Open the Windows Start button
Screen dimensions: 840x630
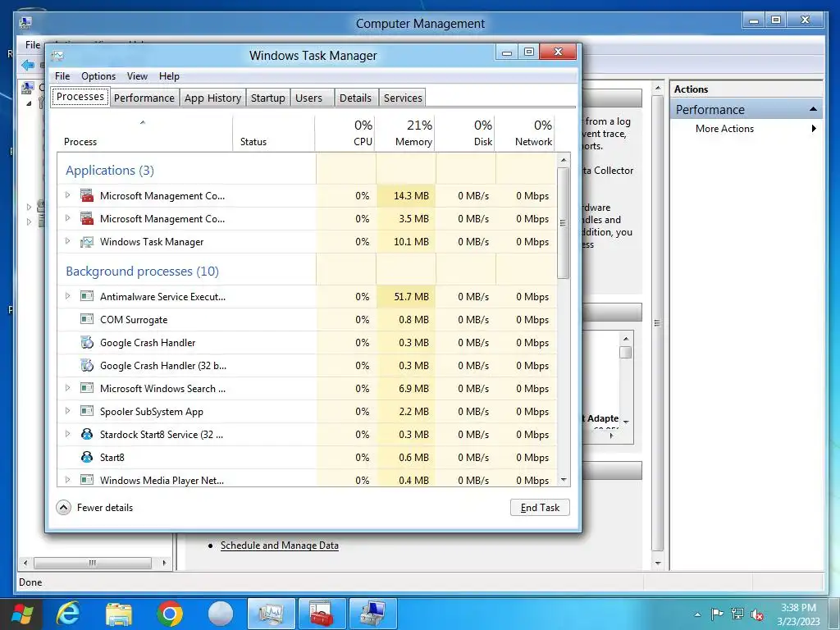point(22,614)
